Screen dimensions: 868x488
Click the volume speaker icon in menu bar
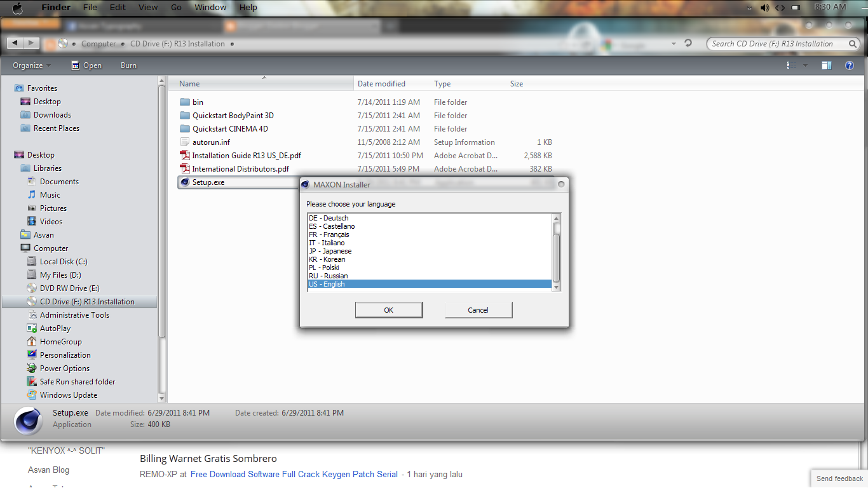[765, 8]
